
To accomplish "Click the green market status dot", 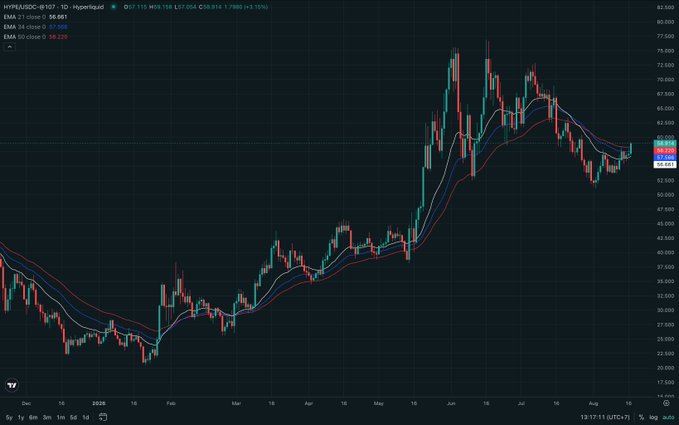I will click(113, 7).
